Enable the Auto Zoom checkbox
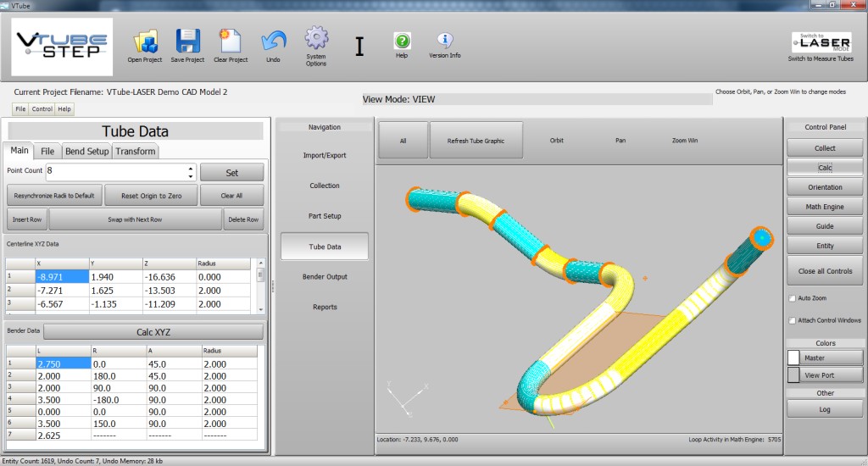This screenshot has width=868, height=466. pyautogui.click(x=792, y=298)
